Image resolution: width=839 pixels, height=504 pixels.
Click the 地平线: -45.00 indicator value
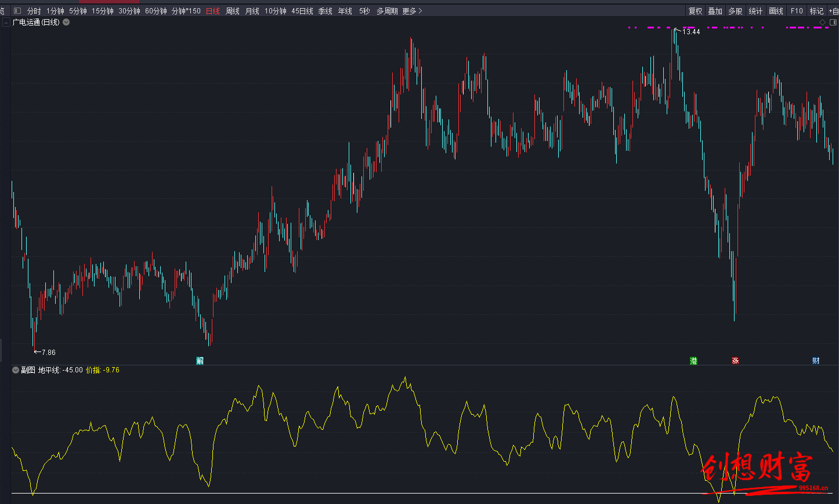click(x=60, y=370)
